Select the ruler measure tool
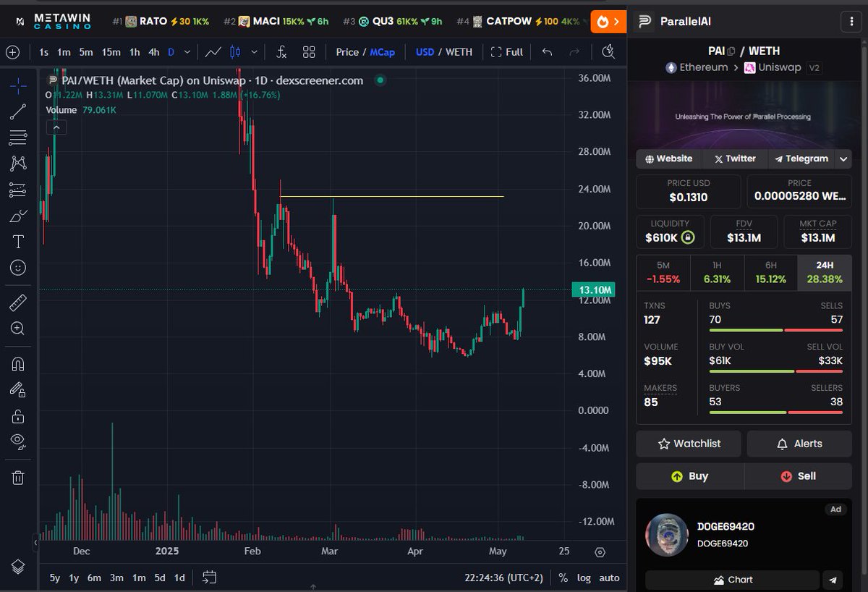 pos(18,302)
